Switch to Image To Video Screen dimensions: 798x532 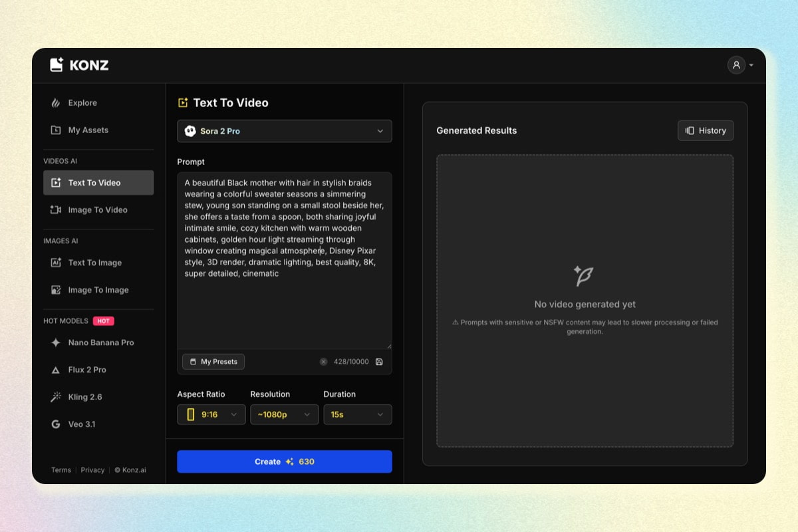(x=98, y=210)
